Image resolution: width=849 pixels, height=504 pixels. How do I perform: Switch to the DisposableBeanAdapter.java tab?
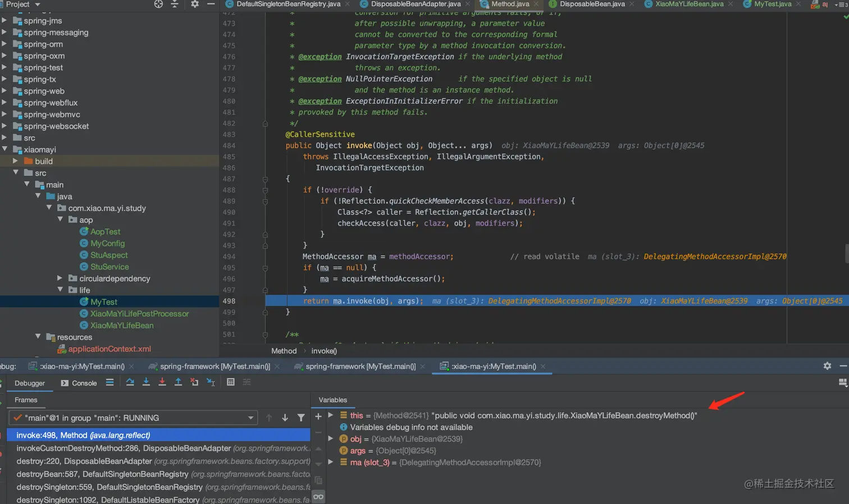coord(416,4)
